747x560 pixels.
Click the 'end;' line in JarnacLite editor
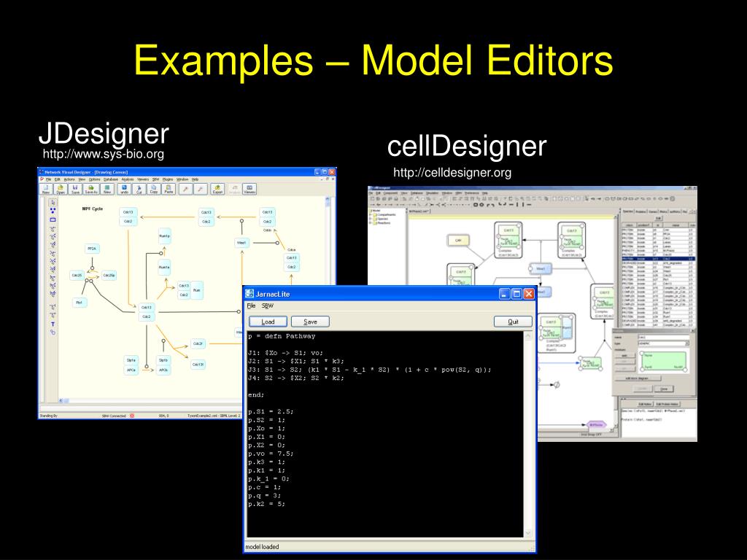(256, 394)
